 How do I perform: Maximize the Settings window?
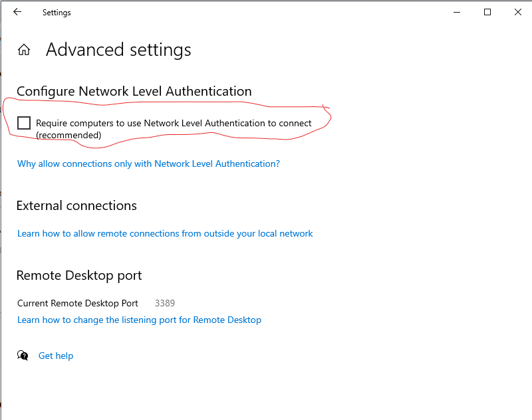click(x=487, y=12)
